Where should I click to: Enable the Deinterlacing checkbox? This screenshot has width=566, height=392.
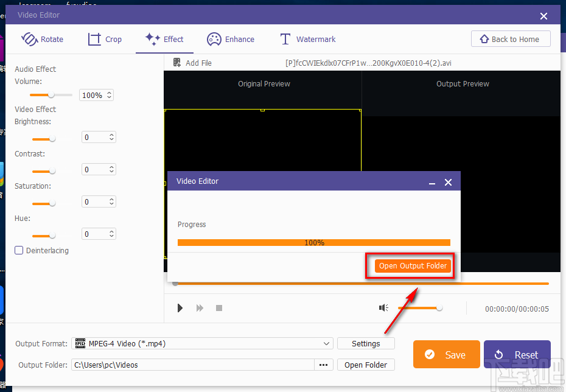click(x=19, y=250)
